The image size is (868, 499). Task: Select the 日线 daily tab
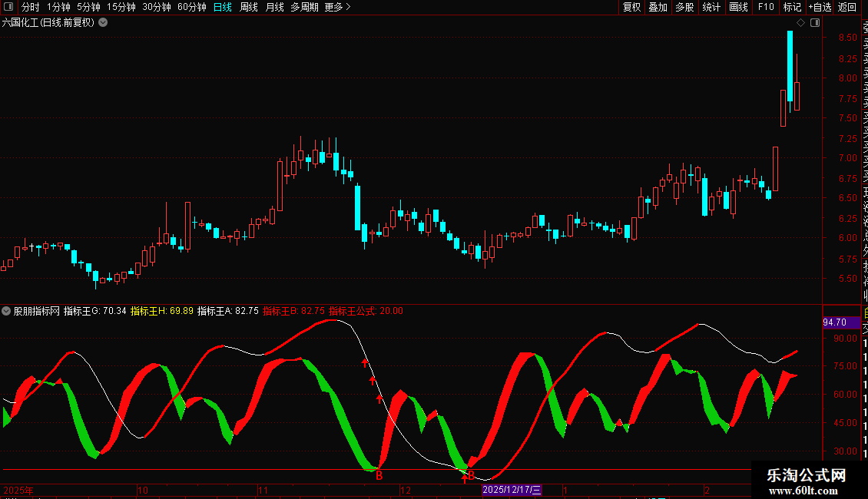coord(223,7)
